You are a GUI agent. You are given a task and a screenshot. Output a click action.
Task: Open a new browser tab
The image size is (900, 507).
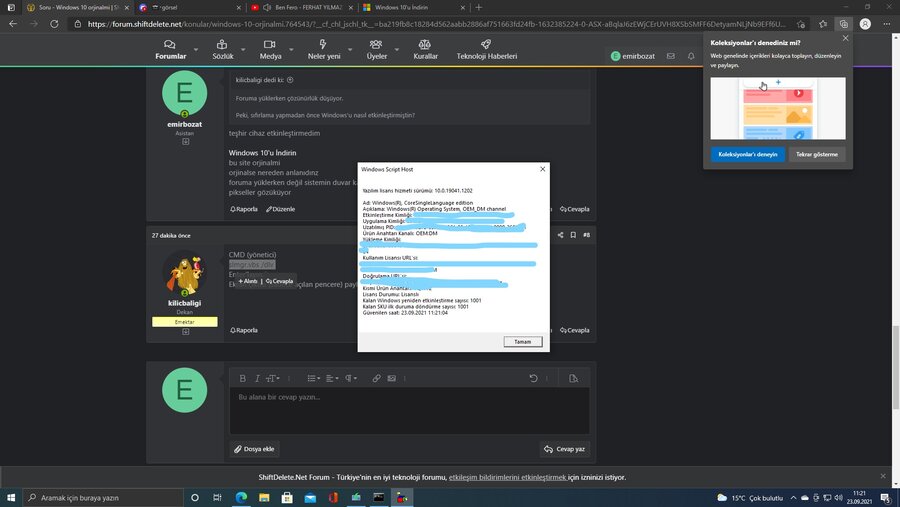tap(479, 7)
